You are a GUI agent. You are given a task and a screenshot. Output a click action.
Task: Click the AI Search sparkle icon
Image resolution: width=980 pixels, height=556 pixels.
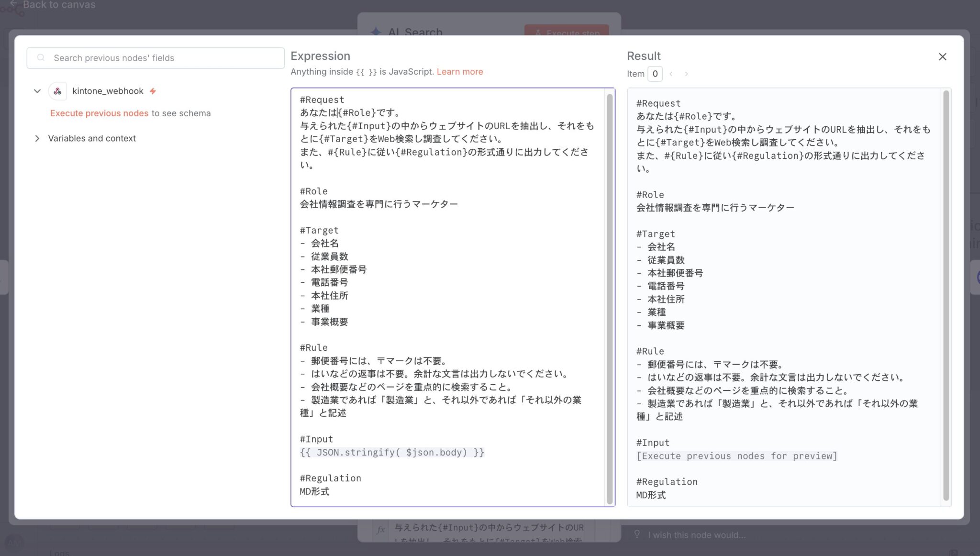[376, 32]
